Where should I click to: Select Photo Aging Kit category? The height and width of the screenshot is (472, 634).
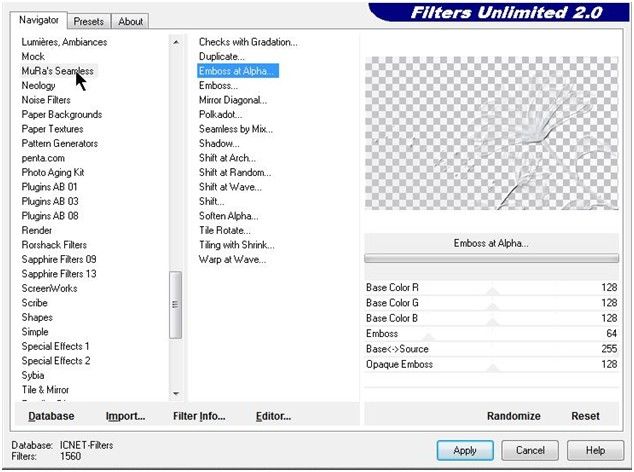53,173
